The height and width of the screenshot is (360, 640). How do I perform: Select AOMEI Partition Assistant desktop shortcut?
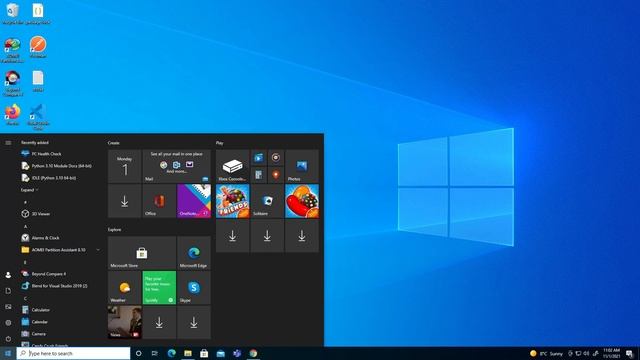point(13,50)
